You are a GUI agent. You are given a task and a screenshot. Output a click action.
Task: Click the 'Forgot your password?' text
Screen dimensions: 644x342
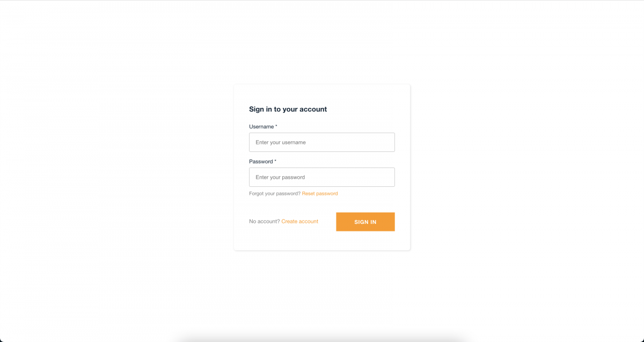(x=275, y=193)
